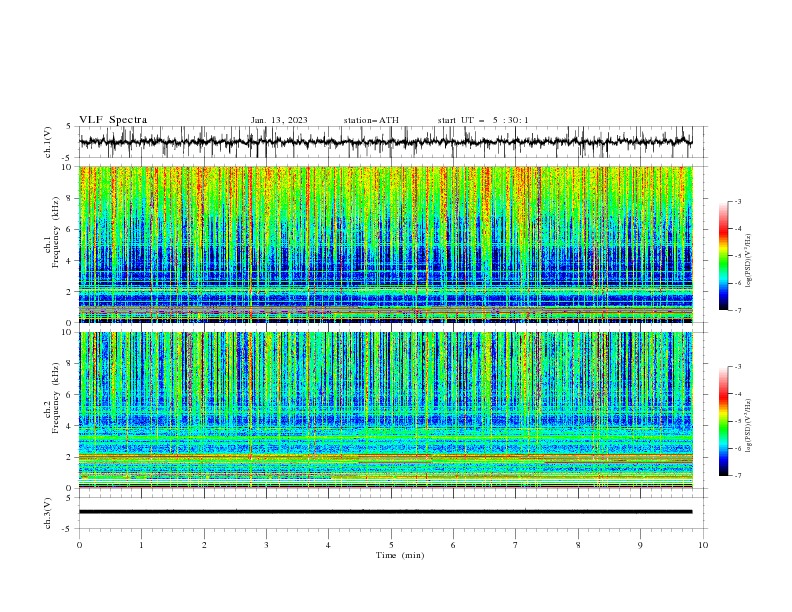Click the ch.1 colorbar "-7" tick label
792x612 pixels.
point(738,310)
